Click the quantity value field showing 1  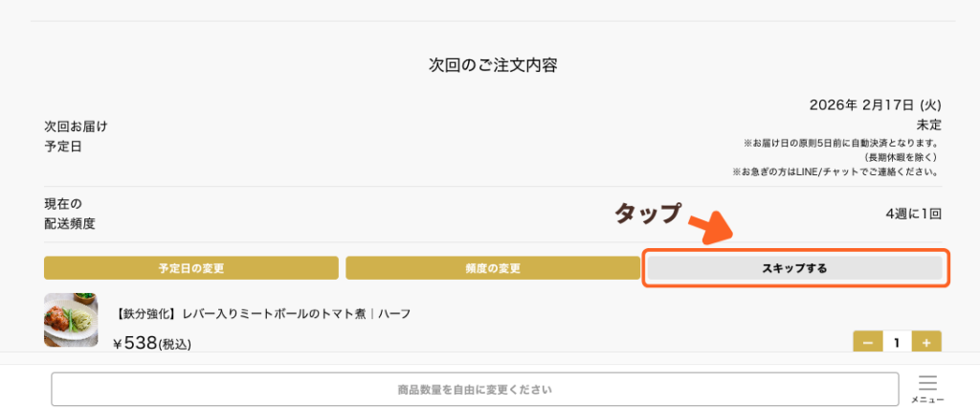(897, 343)
